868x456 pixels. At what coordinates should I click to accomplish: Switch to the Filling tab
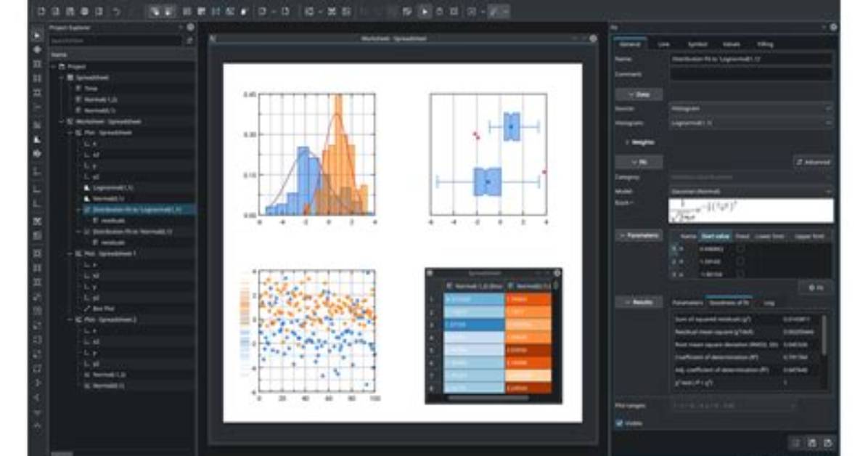click(x=765, y=44)
